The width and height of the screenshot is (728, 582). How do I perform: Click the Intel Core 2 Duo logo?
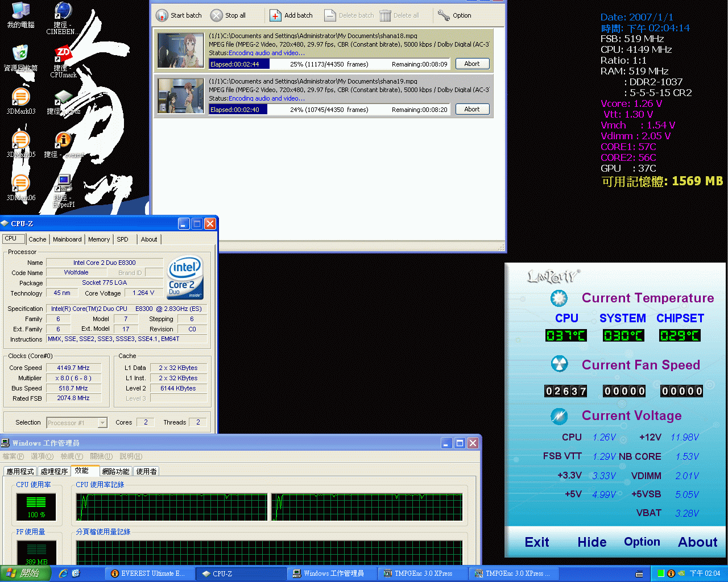tap(185, 277)
